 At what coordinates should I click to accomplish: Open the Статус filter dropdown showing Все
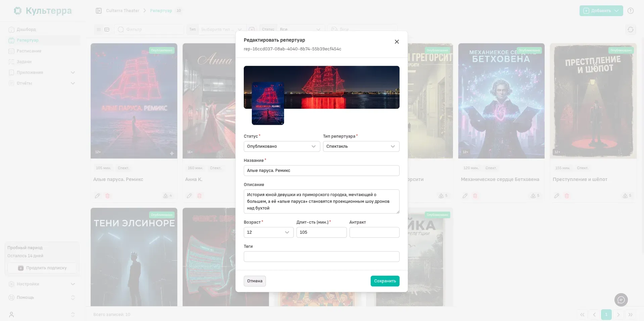[301, 30]
